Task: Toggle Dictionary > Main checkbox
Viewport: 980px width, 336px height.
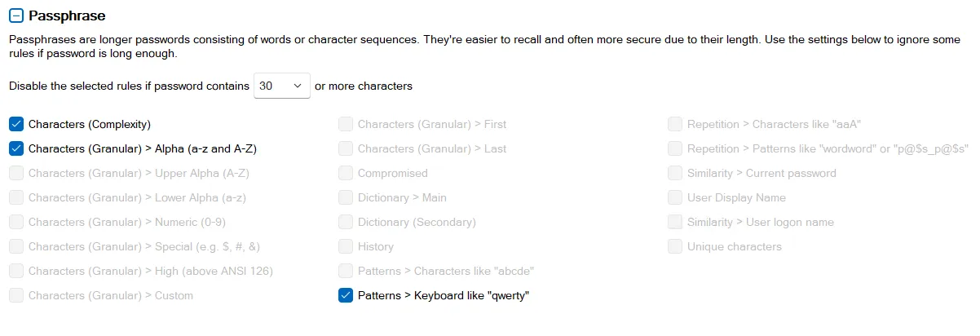Action: (346, 197)
